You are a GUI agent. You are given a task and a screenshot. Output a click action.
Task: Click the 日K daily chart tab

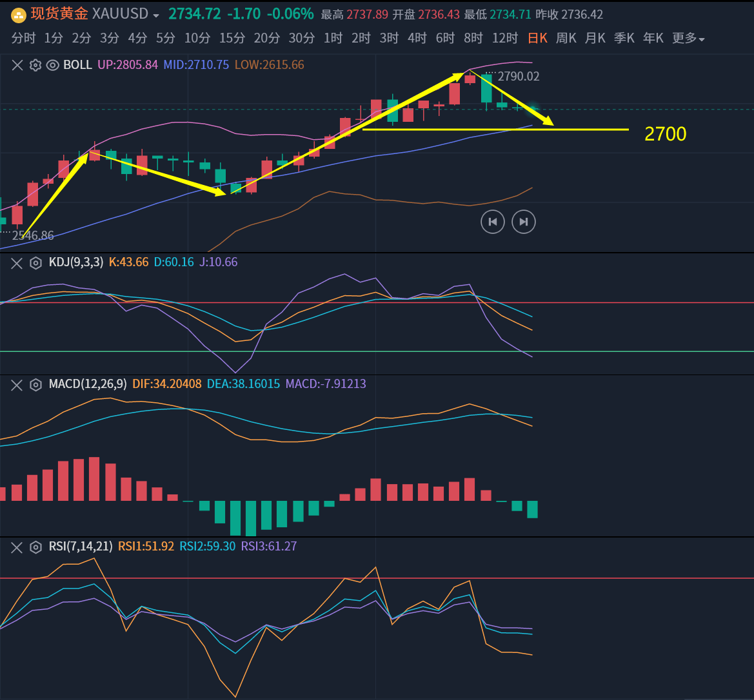tap(537, 39)
